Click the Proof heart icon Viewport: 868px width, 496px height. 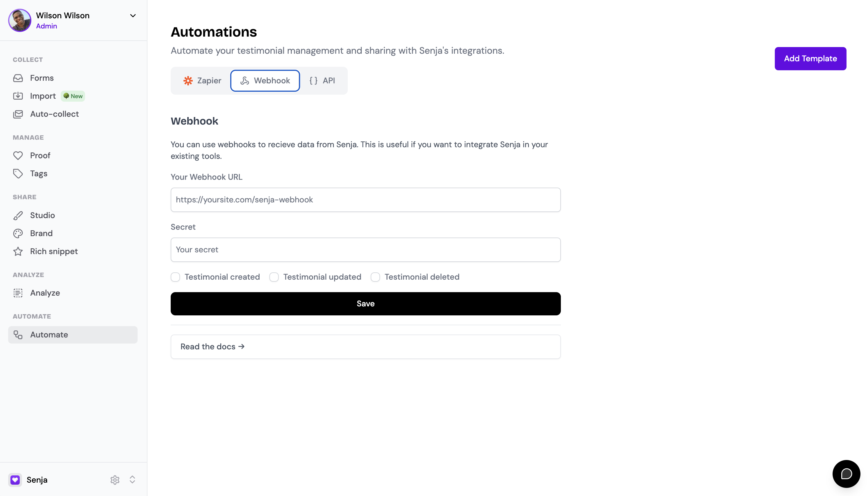18,156
